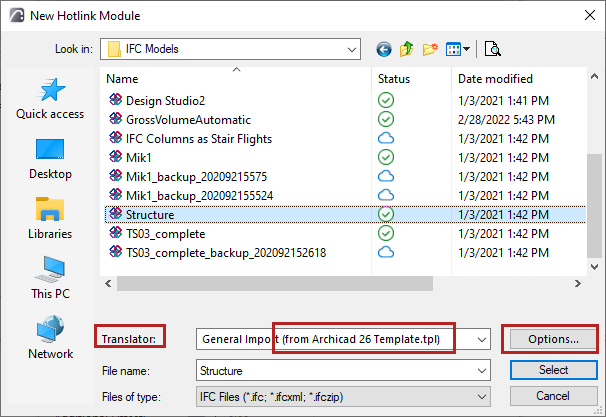
Task: Create a new folder
Action: click(x=432, y=48)
